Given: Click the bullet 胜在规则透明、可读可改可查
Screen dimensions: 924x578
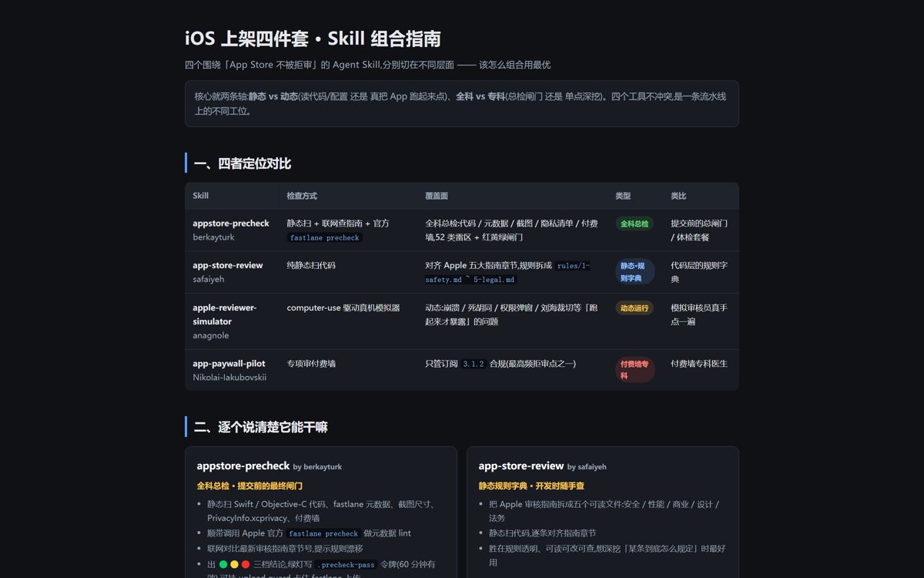Looking at the screenshot, I should (607, 555).
